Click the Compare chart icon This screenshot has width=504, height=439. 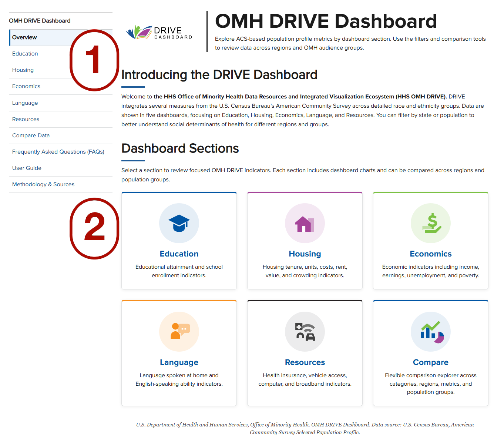coord(431,332)
